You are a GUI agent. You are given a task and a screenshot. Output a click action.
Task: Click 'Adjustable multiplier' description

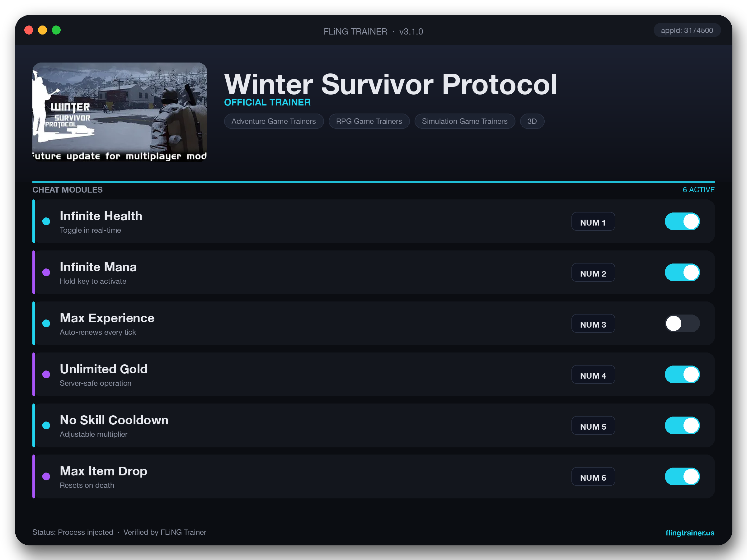(94, 434)
